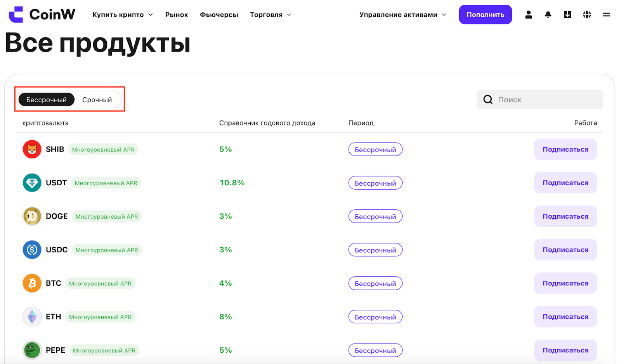
Task: Click the USDC ticker name
Action: tap(57, 250)
